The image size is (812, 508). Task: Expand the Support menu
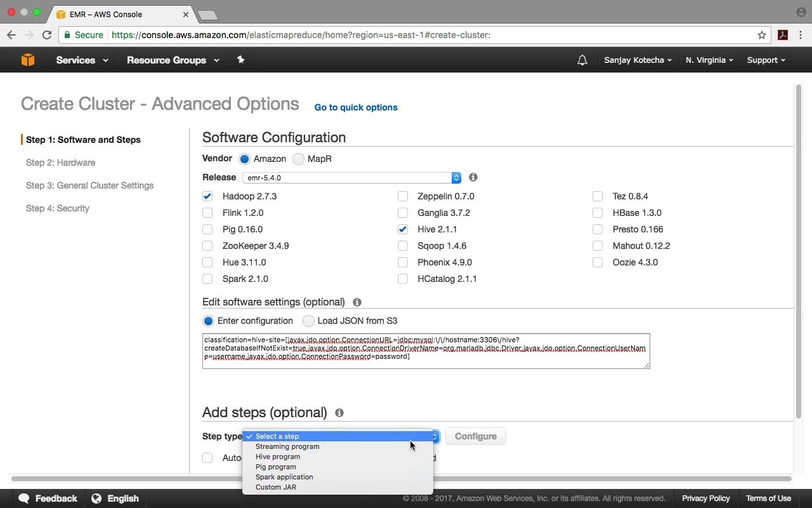[x=766, y=60]
